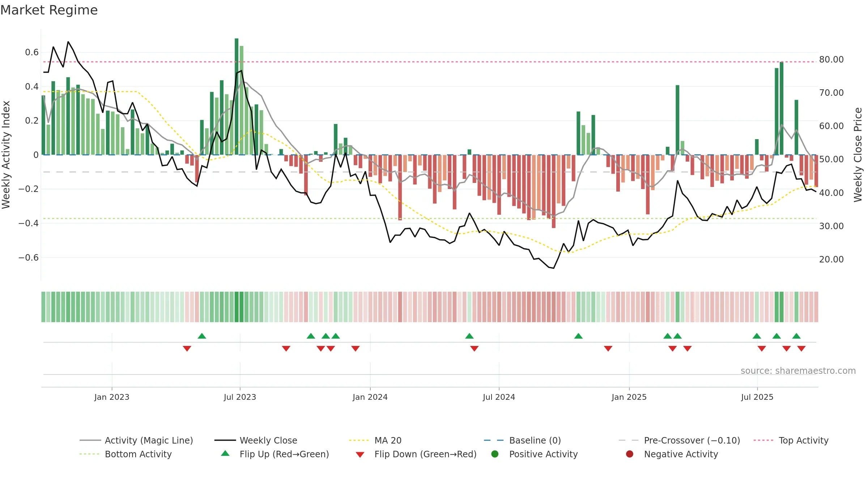Select the rightmost green flip-up triangle marker

click(796, 336)
